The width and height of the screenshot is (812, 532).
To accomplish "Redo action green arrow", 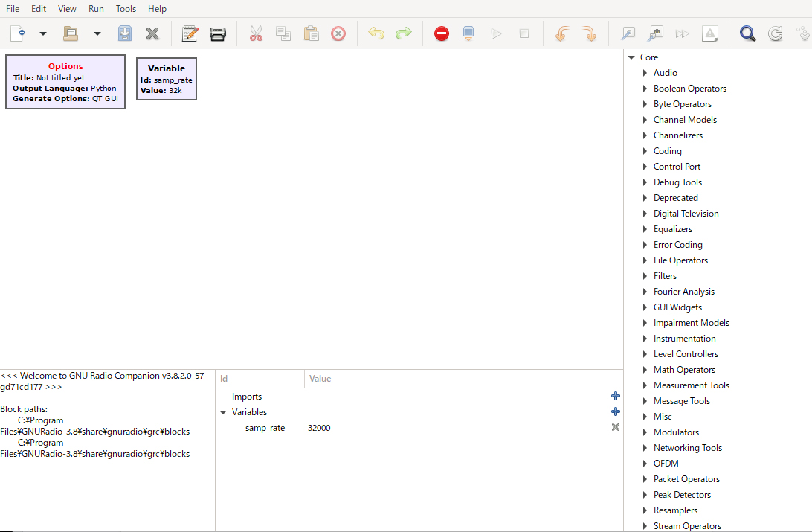I will click(404, 33).
